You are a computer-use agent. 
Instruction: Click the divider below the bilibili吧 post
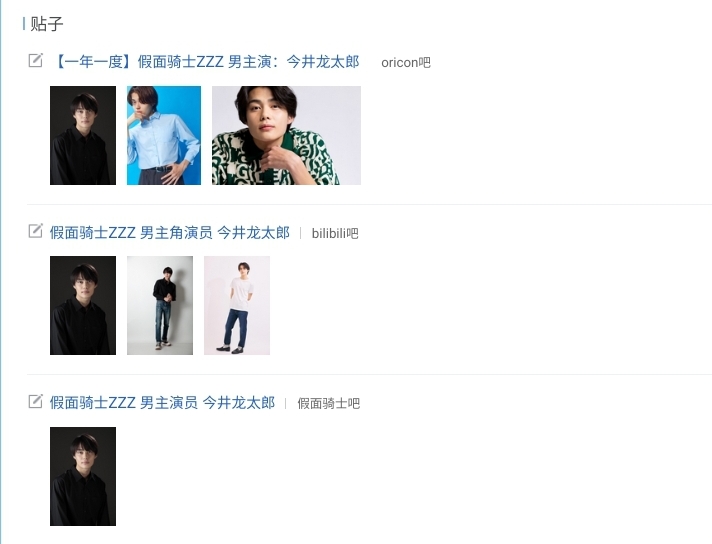369,375
